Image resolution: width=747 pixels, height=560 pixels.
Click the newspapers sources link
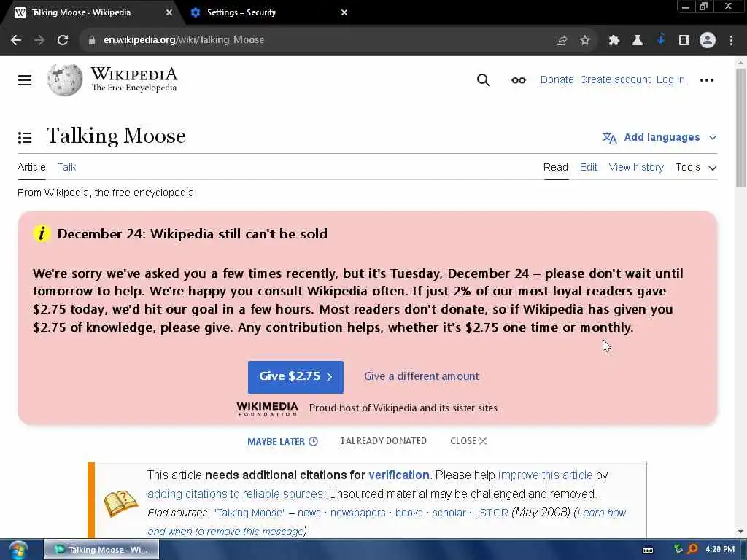click(x=357, y=513)
